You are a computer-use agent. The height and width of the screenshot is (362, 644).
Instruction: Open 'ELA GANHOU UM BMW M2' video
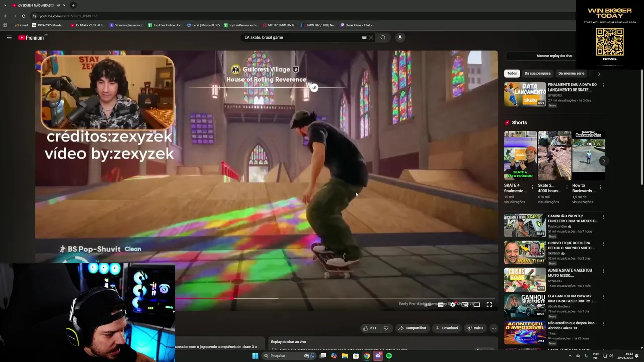point(525,306)
